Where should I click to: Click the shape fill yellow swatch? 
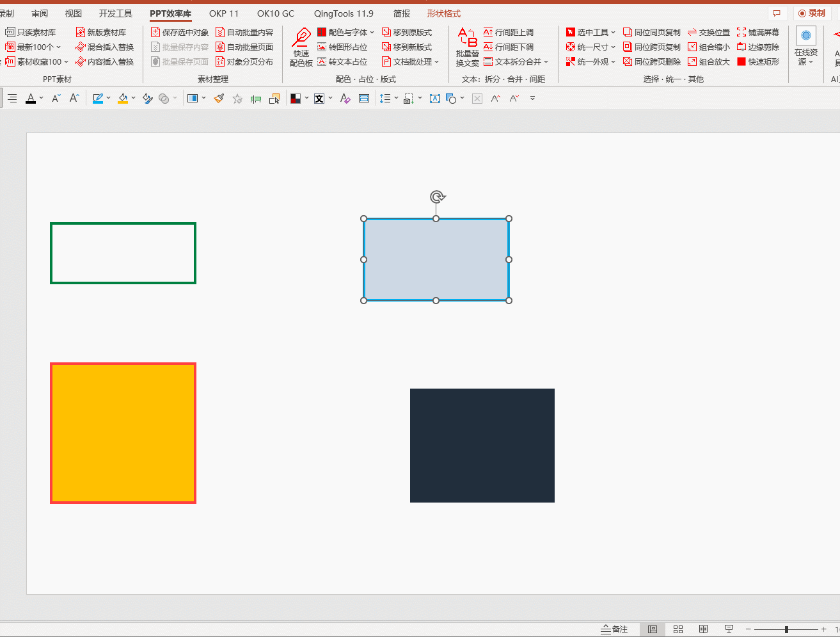coord(123,98)
